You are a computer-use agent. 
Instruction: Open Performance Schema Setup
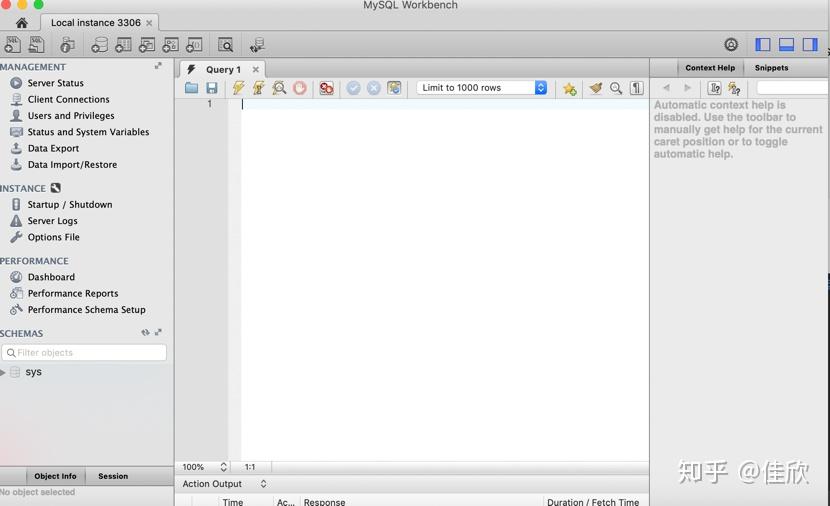coord(86,310)
